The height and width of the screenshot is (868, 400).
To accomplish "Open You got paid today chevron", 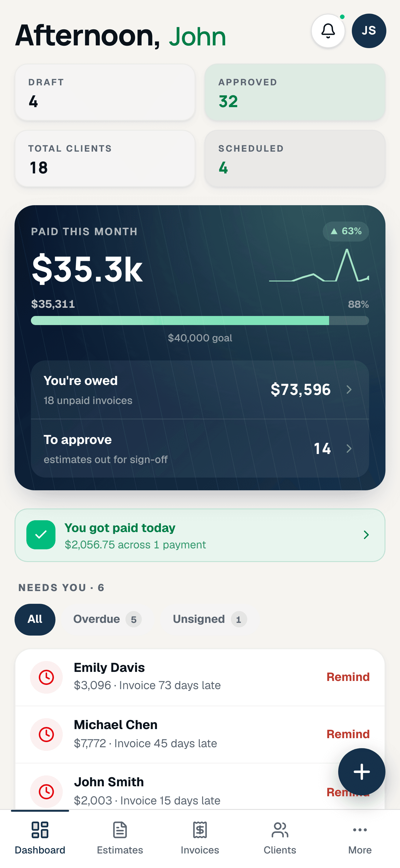I will pos(366,535).
